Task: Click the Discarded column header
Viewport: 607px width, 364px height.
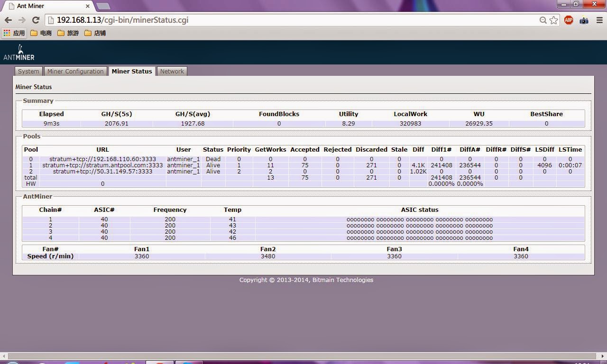Action: [371, 149]
